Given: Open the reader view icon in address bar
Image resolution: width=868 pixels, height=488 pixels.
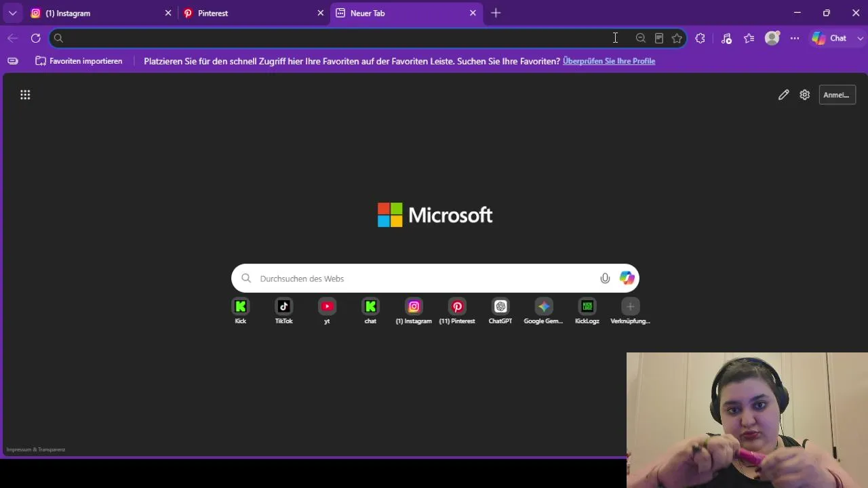Looking at the screenshot, I should tap(659, 39).
